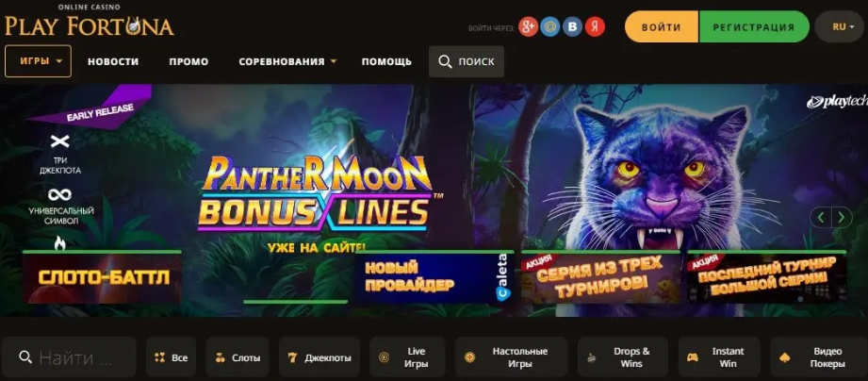Open Поиск with the magnifier button

coord(467,61)
